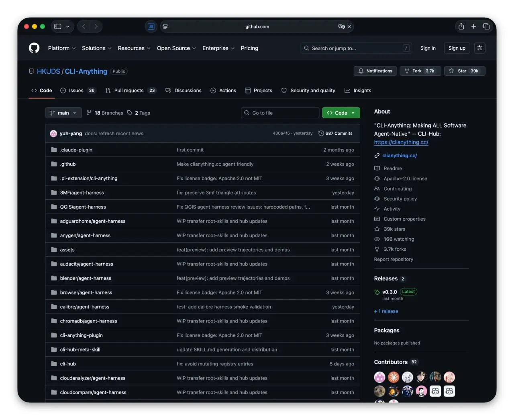Screen dimensions: 514x420
Task: Stop loading with address bar X
Action: click(x=349, y=26)
